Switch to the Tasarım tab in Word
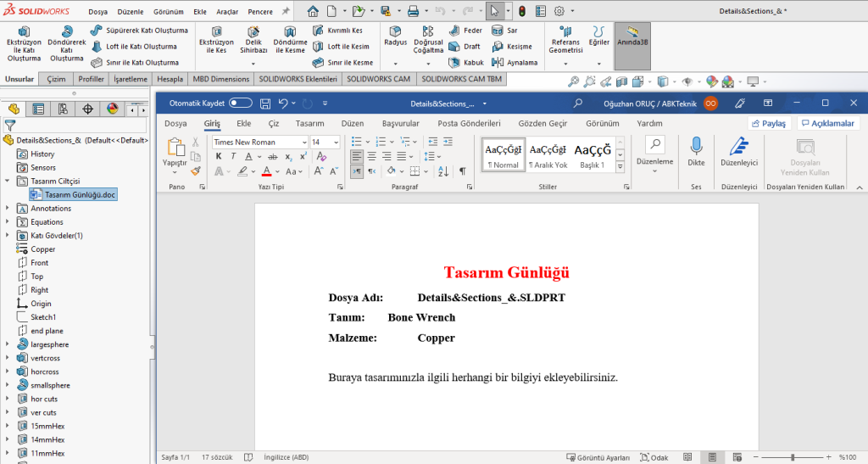The height and width of the screenshot is (464, 868). [x=309, y=124]
